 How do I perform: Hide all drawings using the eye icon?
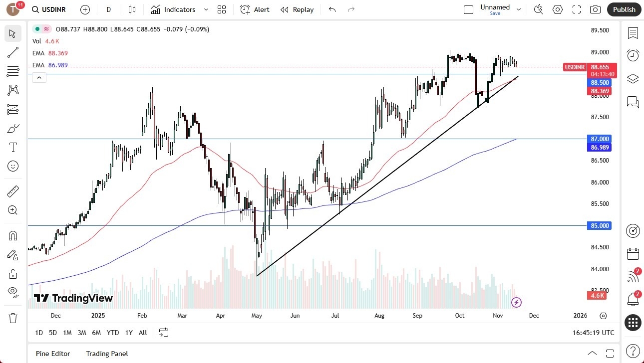coord(13,293)
